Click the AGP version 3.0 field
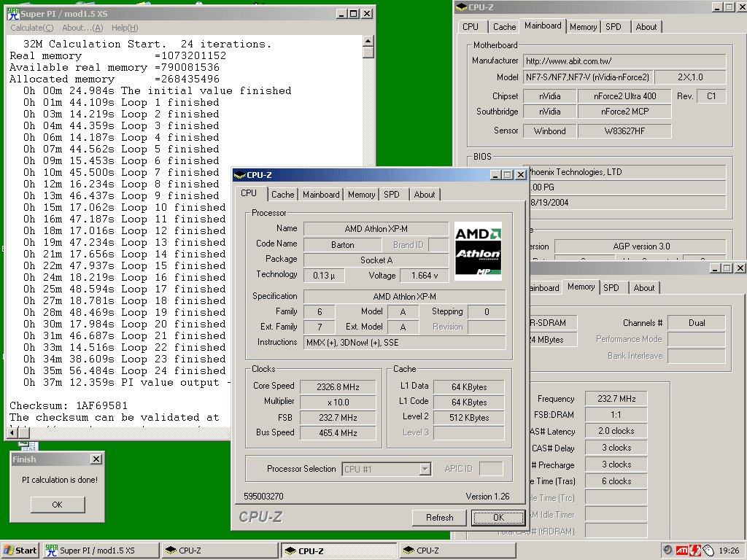Screen dimensions: 747x560 (640, 246)
